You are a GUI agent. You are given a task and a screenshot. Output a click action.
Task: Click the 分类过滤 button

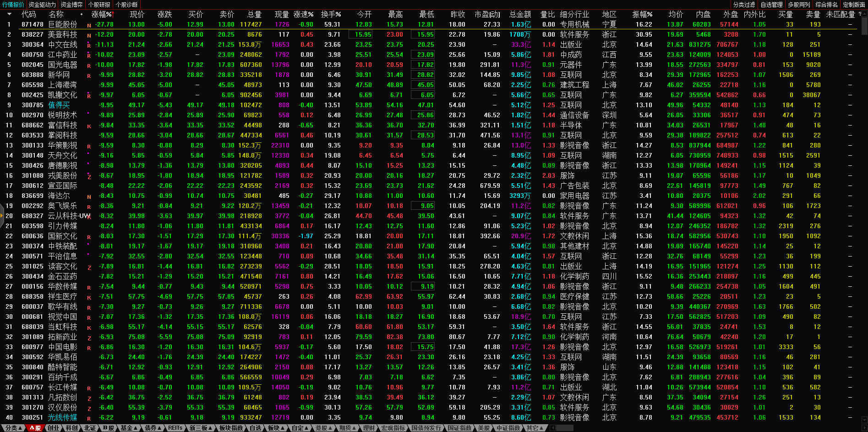(x=744, y=5)
